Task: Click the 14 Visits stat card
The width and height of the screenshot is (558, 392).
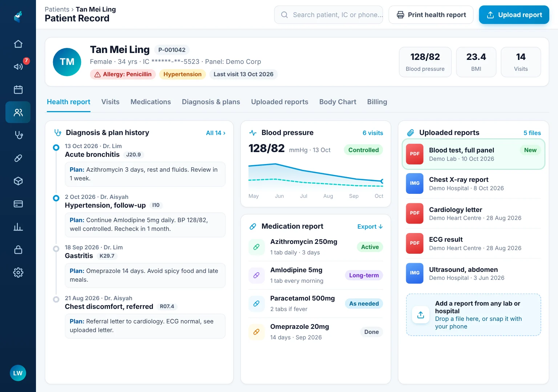Action: [x=521, y=62]
